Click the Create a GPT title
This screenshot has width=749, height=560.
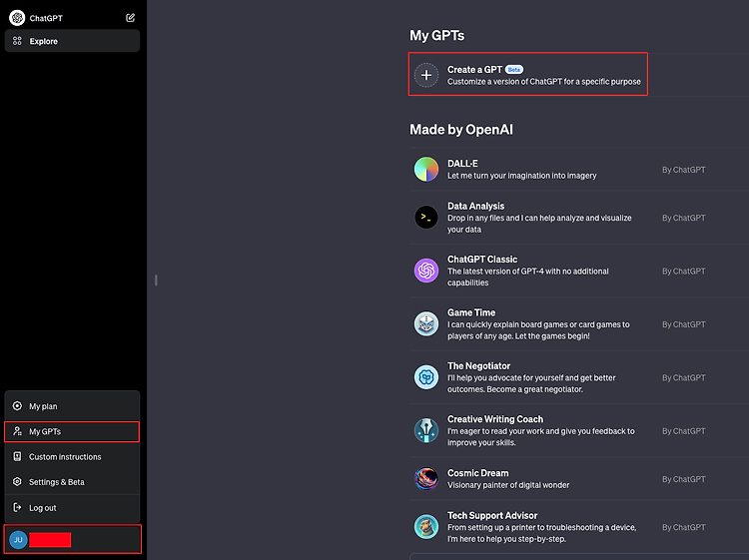pos(474,69)
